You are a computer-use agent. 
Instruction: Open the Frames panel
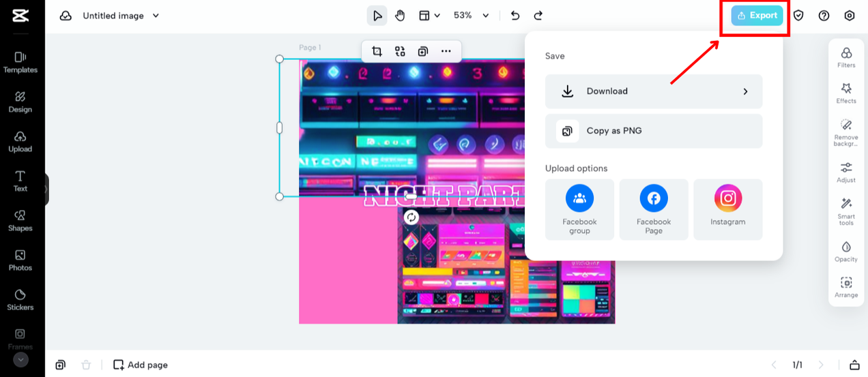[20, 339]
